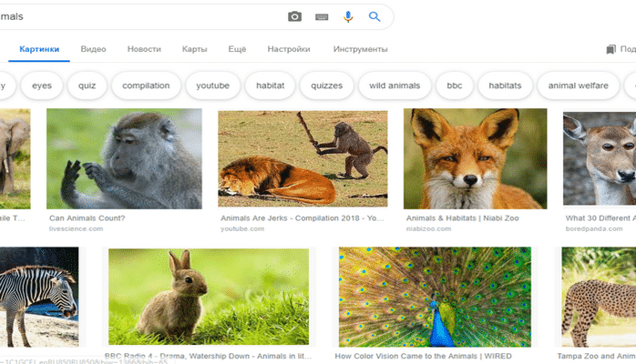Select the quiz filter chip
Screen dimensions: 636x364
[87, 86]
